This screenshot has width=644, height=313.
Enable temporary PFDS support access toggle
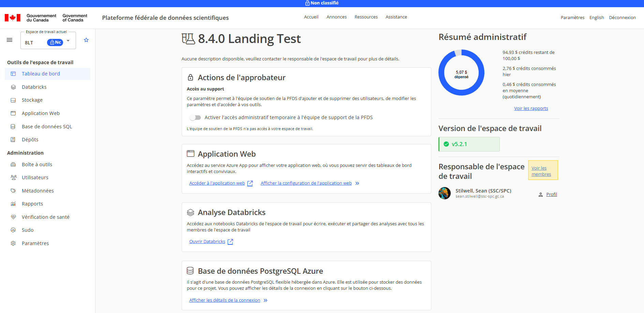(195, 117)
